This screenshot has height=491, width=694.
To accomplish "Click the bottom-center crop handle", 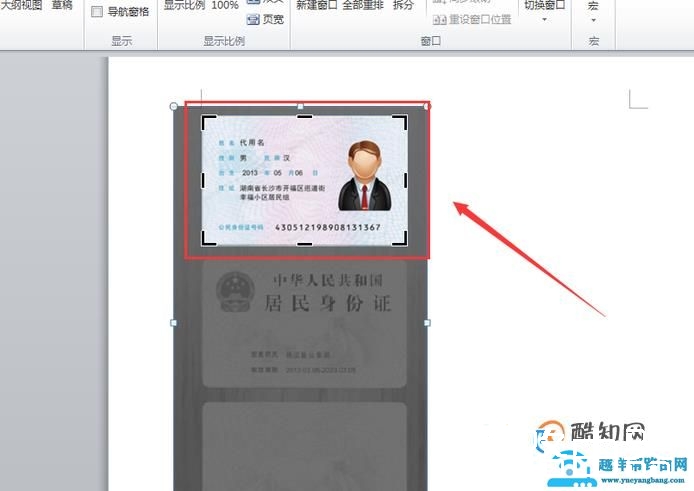I will (304, 244).
